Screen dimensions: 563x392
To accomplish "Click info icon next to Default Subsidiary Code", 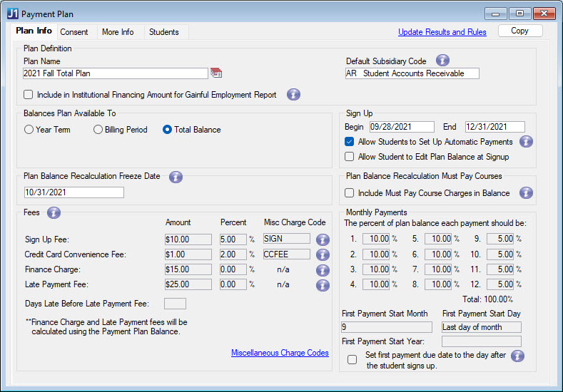I will pos(442,61).
